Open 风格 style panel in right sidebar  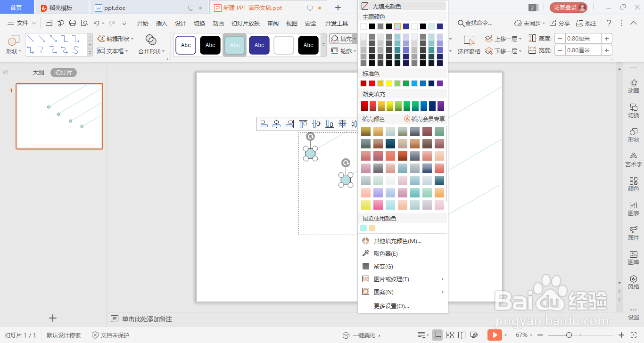[634, 282]
